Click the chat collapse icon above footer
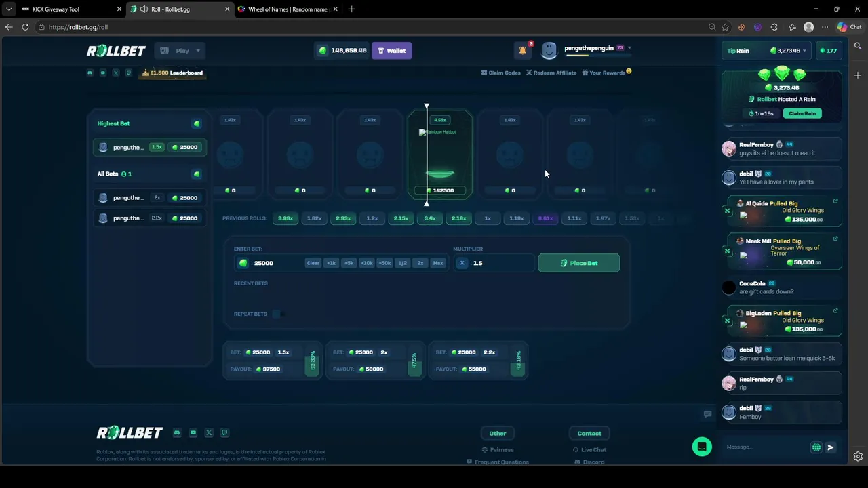The height and width of the screenshot is (488, 868). coord(707,414)
